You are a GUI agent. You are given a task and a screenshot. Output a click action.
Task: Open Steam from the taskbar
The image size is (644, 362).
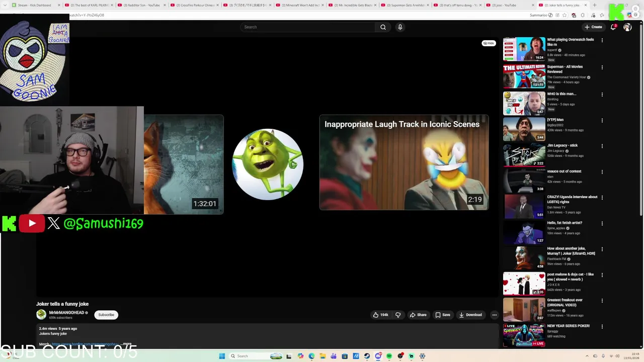(367, 356)
